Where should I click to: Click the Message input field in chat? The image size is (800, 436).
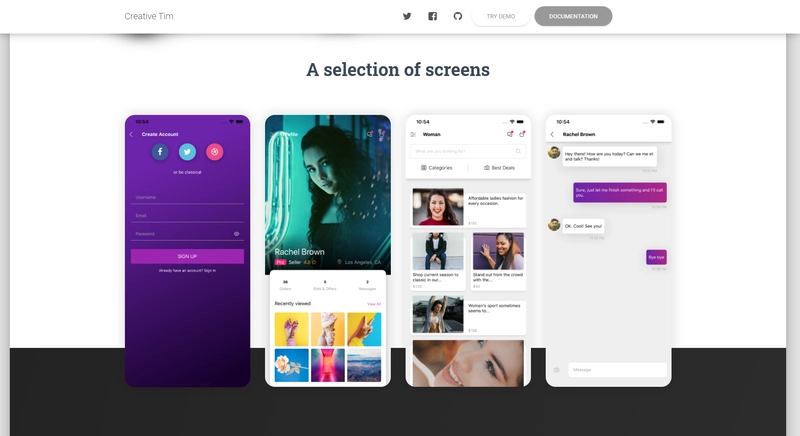[x=617, y=370]
